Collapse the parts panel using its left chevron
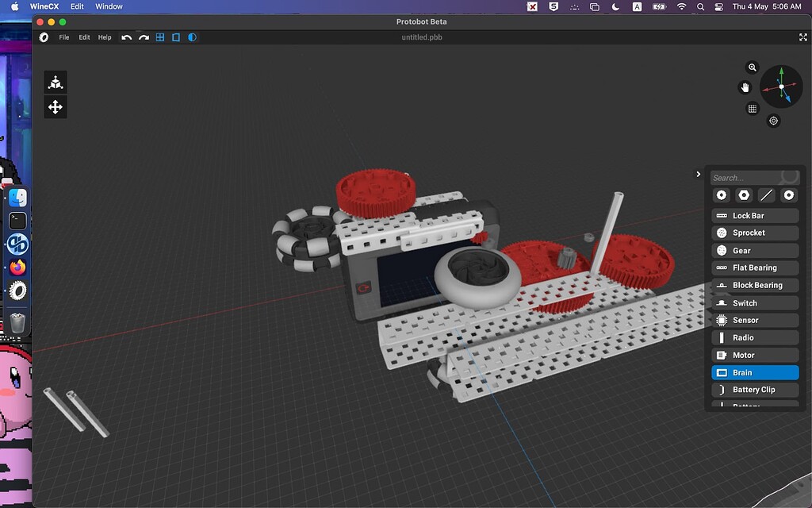This screenshot has width=812, height=508. 699,174
